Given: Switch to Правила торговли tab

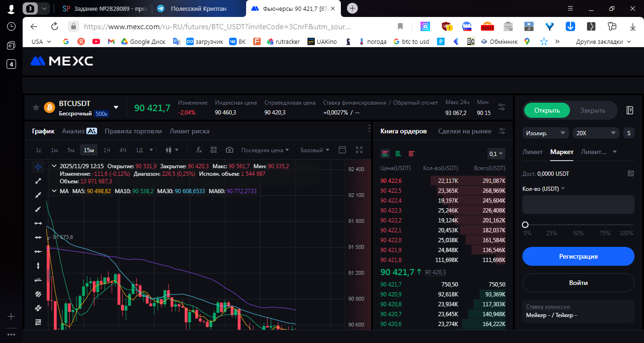Looking at the screenshot, I should coord(133,131).
